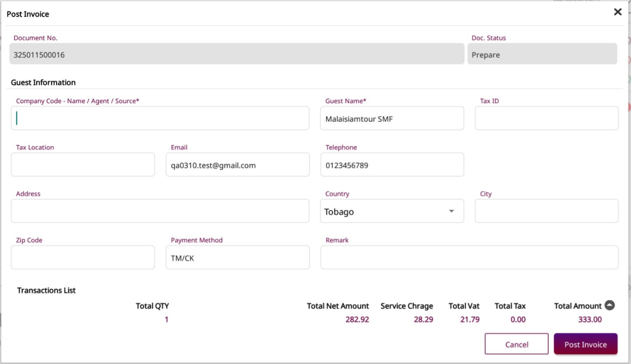This screenshot has width=631, height=364.
Task: Click into the Tax Location field
Action: (83, 165)
